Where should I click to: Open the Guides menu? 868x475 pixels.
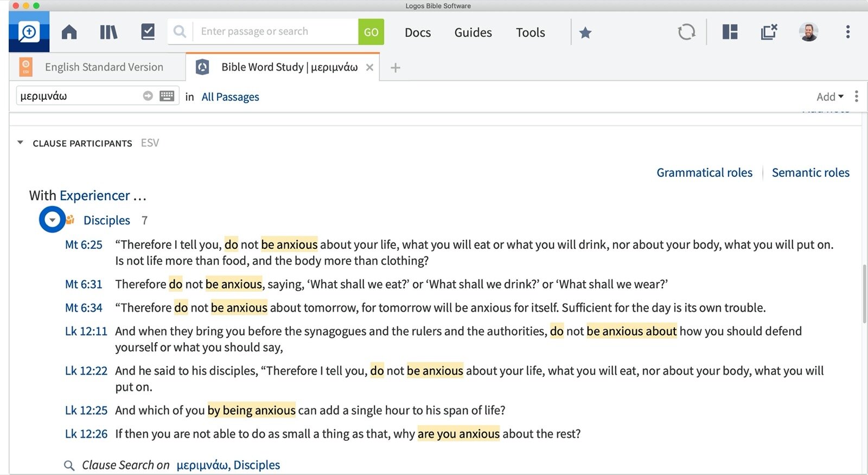click(x=473, y=33)
